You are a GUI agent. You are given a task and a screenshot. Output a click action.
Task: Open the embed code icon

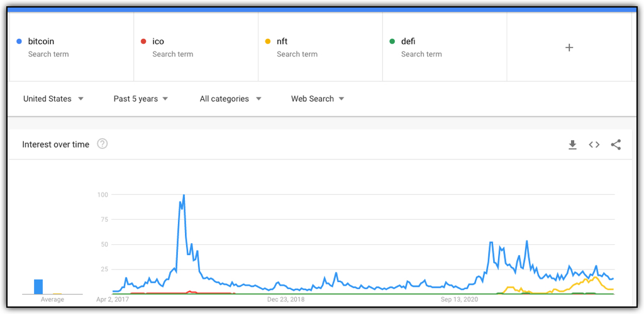pyautogui.click(x=594, y=144)
